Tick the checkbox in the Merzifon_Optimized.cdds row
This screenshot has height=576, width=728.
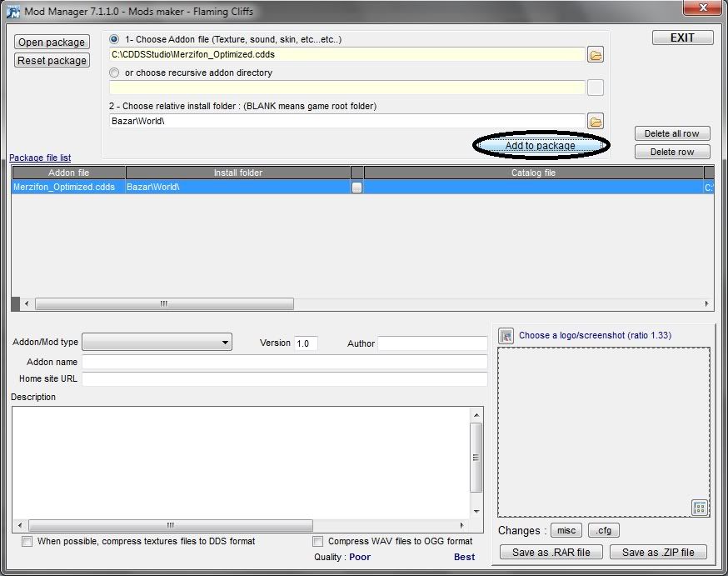coord(357,188)
